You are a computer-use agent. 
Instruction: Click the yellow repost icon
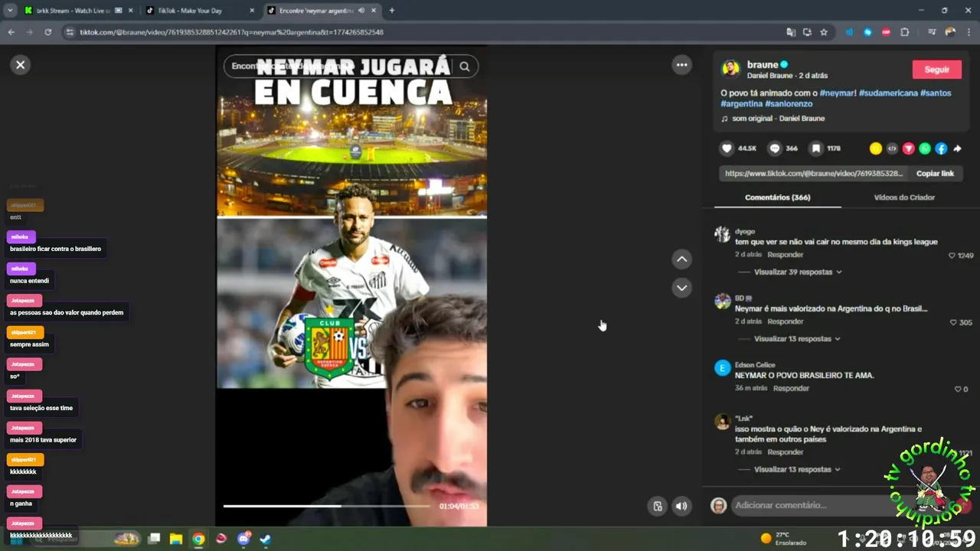tap(876, 148)
